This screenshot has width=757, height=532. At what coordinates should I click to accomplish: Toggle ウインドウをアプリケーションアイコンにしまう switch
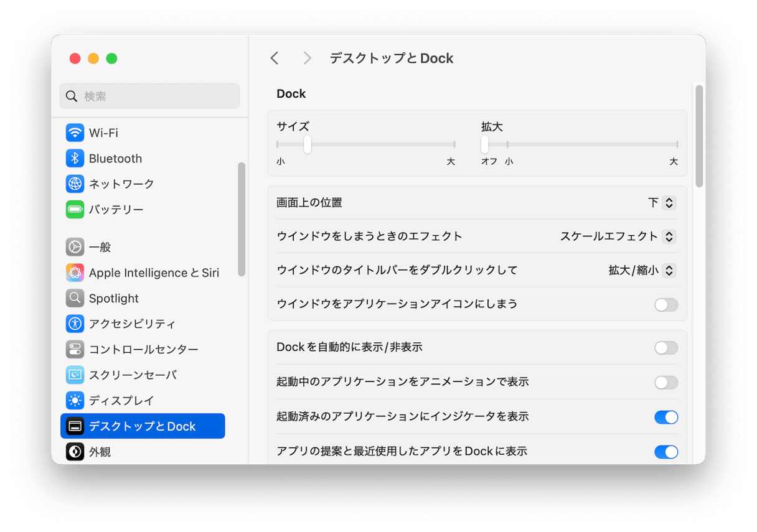pyautogui.click(x=666, y=305)
